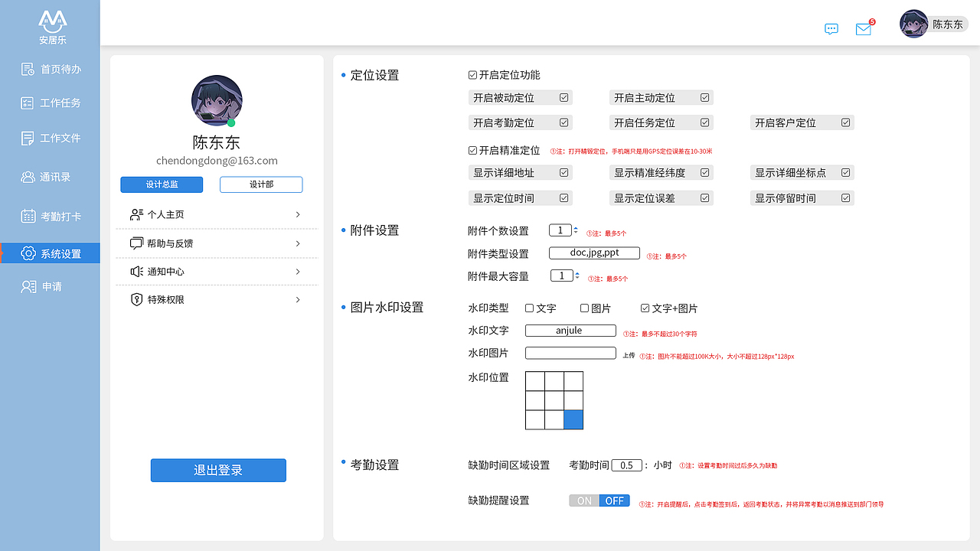The width and height of the screenshot is (980, 551).
Task: Open the mail inbox envelope icon
Action: (864, 29)
